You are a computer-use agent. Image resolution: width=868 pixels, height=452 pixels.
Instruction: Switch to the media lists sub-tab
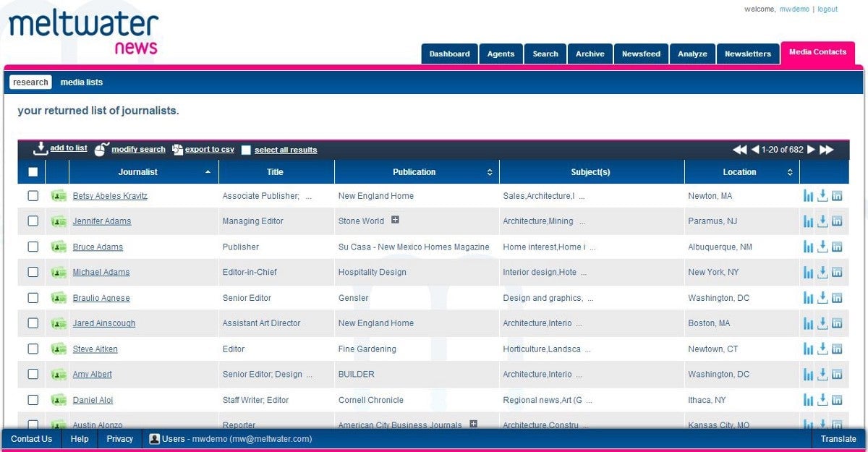[82, 82]
